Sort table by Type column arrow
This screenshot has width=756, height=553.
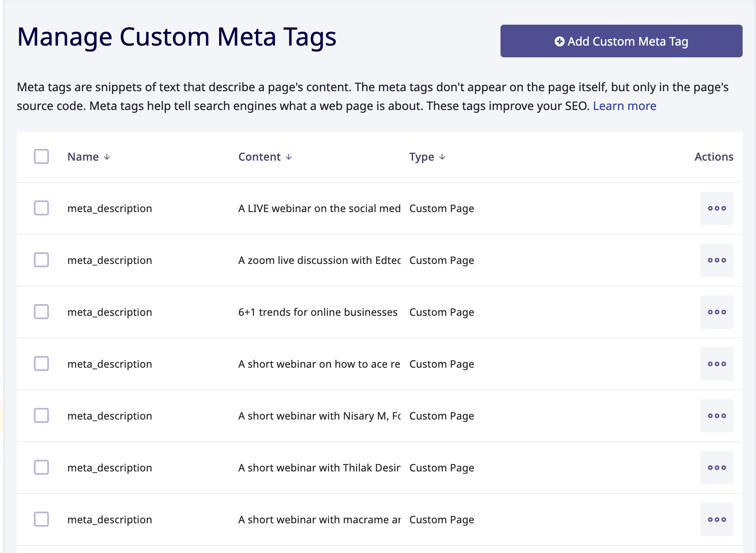pos(442,157)
